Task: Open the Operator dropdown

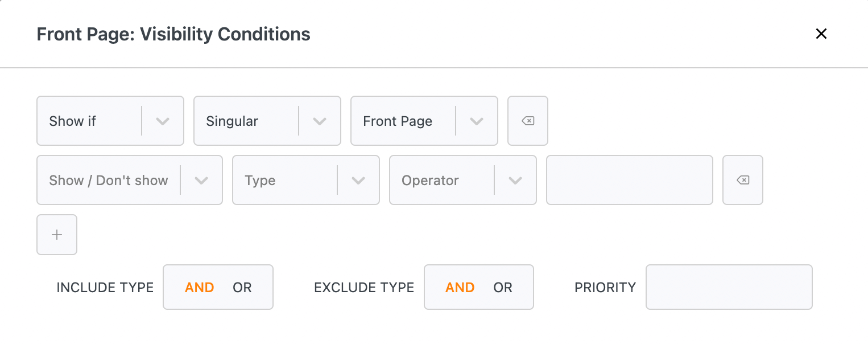Action: click(463, 180)
